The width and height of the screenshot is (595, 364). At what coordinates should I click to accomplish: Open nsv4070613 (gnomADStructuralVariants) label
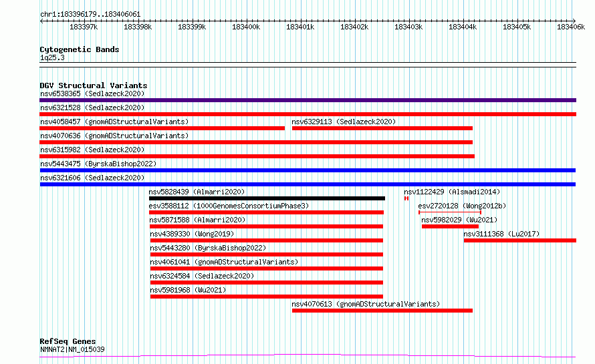click(x=366, y=304)
